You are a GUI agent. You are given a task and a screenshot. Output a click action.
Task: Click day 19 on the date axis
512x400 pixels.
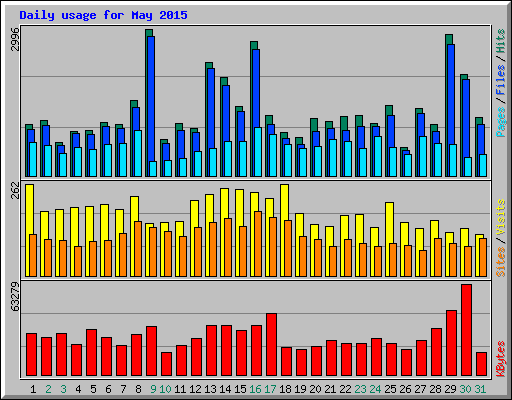pos(300,389)
